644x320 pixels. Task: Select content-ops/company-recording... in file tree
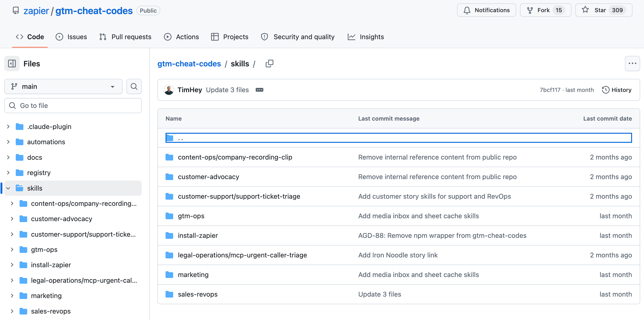click(84, 203)
